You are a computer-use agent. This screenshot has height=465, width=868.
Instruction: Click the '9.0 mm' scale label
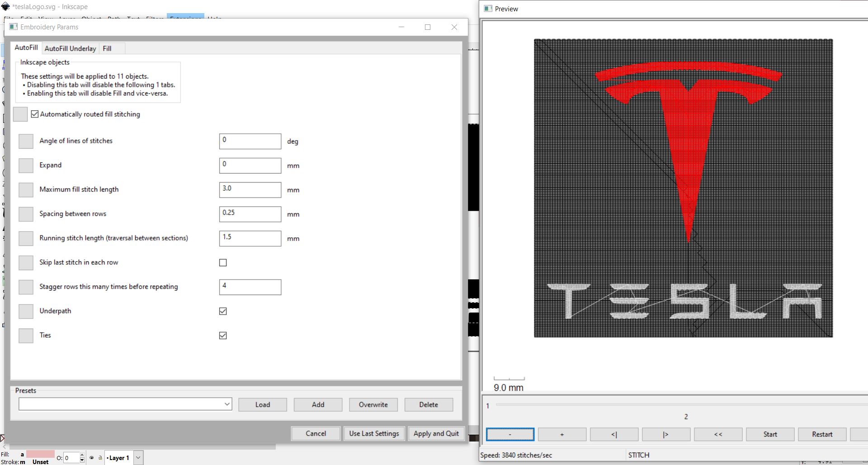click(x=509, y=388)
